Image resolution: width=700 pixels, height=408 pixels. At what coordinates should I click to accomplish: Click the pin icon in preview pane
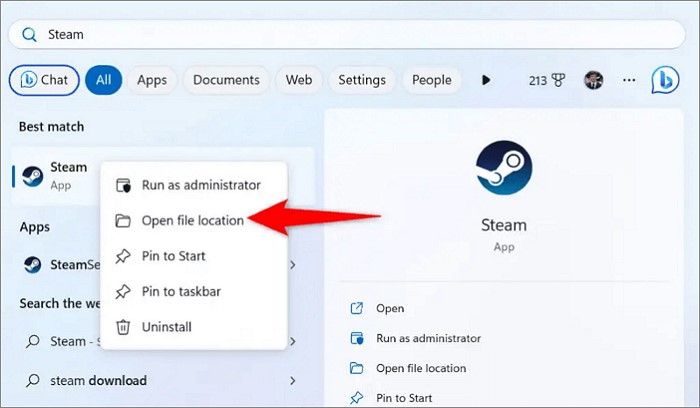[x=357, y=398]
